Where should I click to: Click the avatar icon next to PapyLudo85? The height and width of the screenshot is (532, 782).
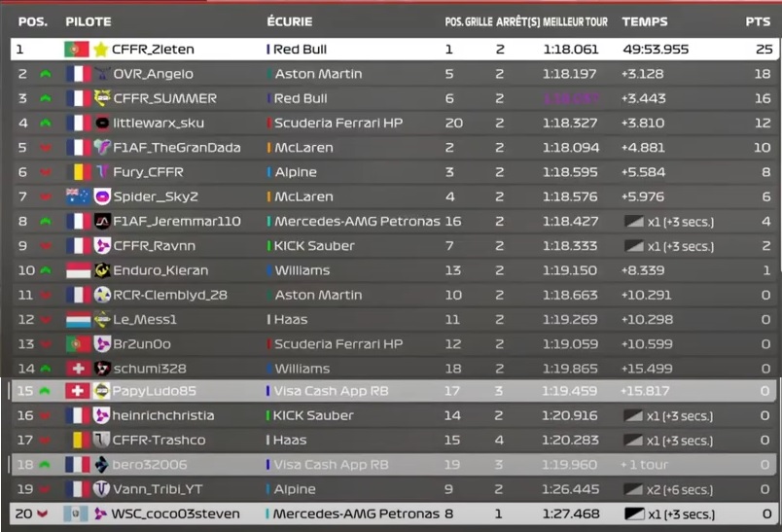point(101,391)
